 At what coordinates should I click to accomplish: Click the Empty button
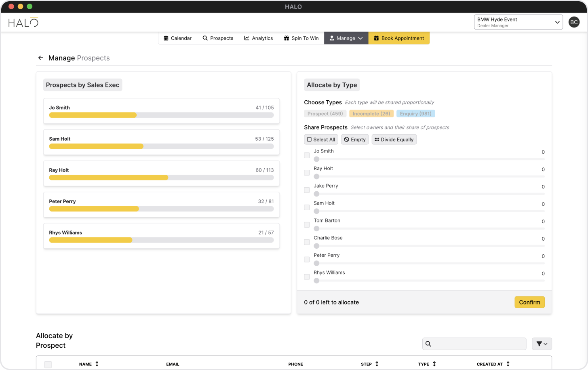point(355,140)
